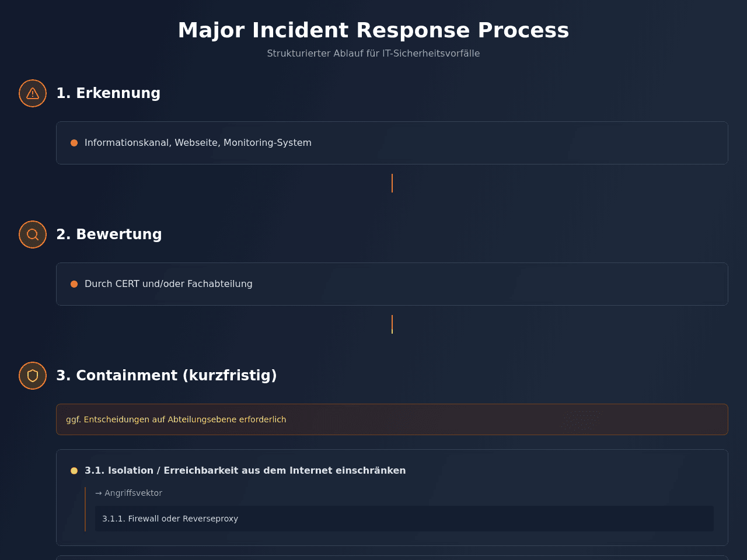
Task: Click the warning triangle icon beside Erkennung
Action: (33, 93)
